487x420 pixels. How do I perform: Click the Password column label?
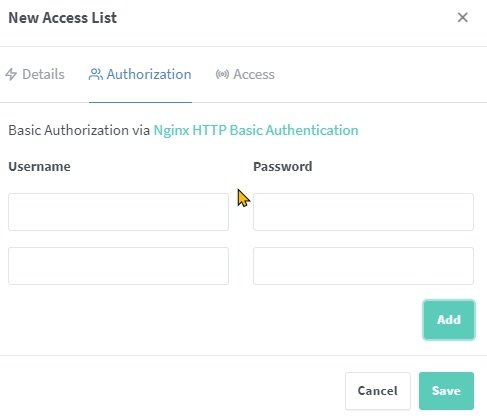(283, 166)
